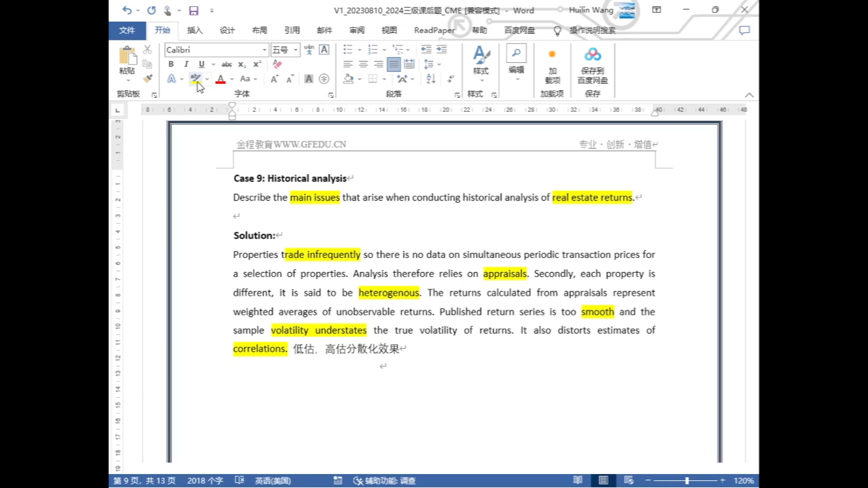
Task: Click the Save floppy disk icon
Action: point(194,10)
